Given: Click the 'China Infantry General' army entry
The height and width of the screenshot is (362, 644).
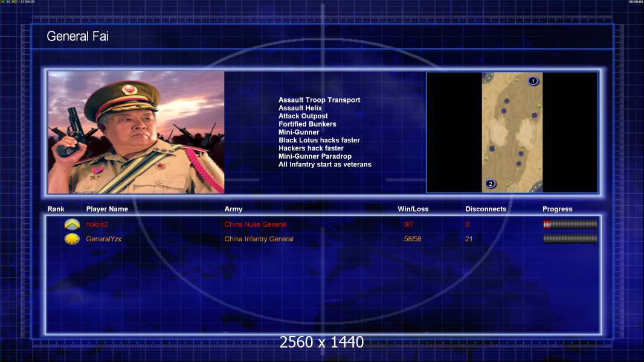Looking at the screenshot, I should pyautogui.click(x=259, y=238).
